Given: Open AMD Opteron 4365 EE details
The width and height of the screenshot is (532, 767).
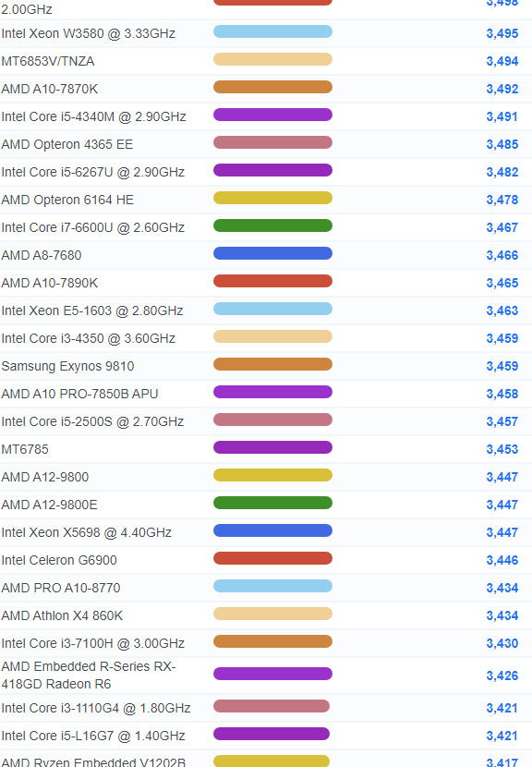Looking at the screenshot, I should (x=67, y=144).
